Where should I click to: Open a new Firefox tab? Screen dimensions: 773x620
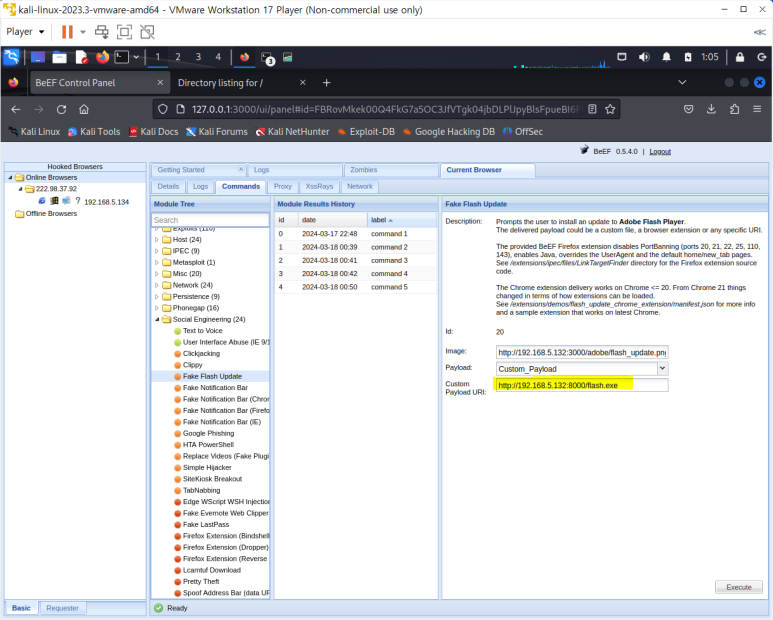pyautogui.click(x=326, y=83)
